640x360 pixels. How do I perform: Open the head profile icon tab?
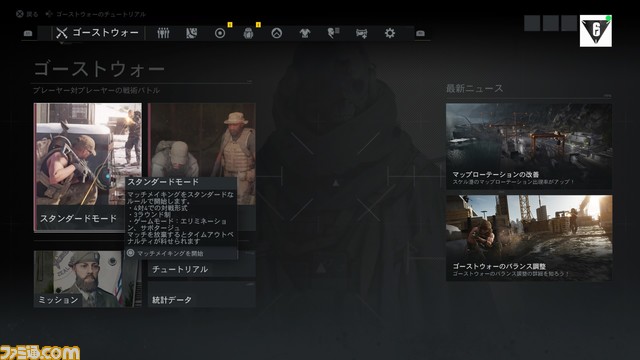pos(333,33)
